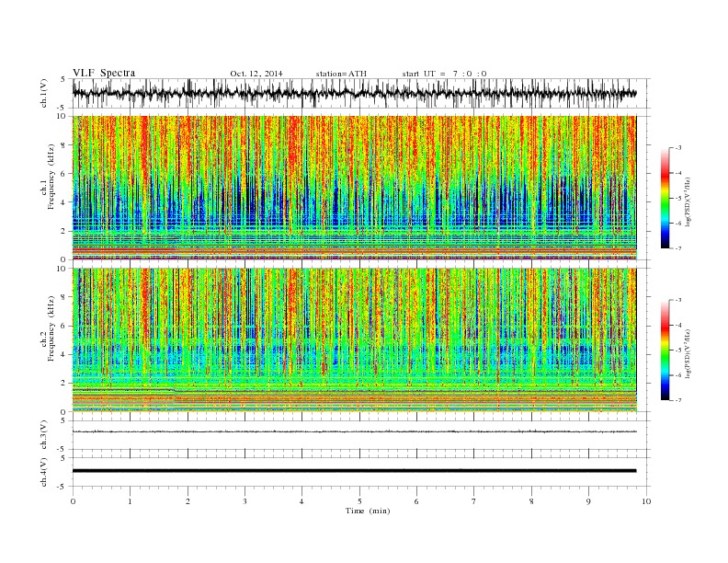Screen dimensions: 728x563
Task: Select the "start UT = 7 :0 :0" text
Action: (x=444, y=74)
